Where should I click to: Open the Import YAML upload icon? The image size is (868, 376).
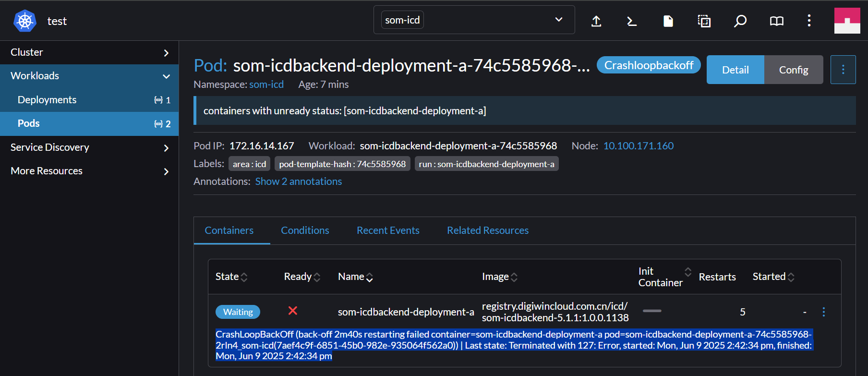point(596,21)
